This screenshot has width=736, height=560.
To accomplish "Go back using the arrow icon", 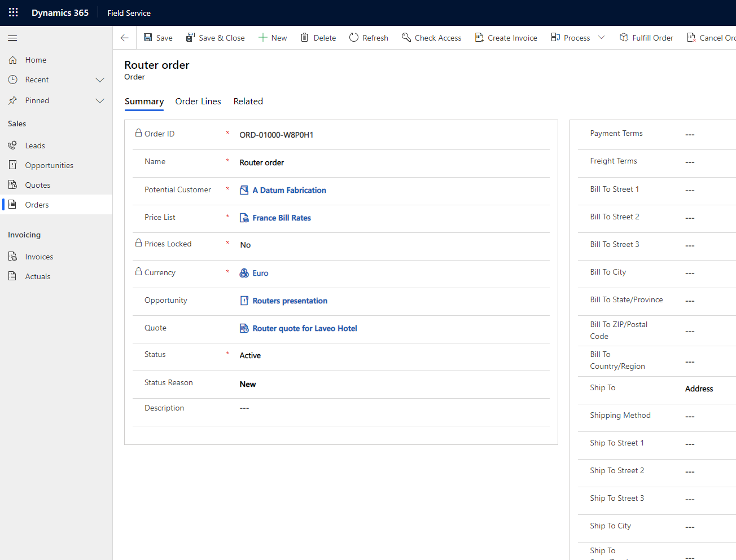I will [124, 38].
